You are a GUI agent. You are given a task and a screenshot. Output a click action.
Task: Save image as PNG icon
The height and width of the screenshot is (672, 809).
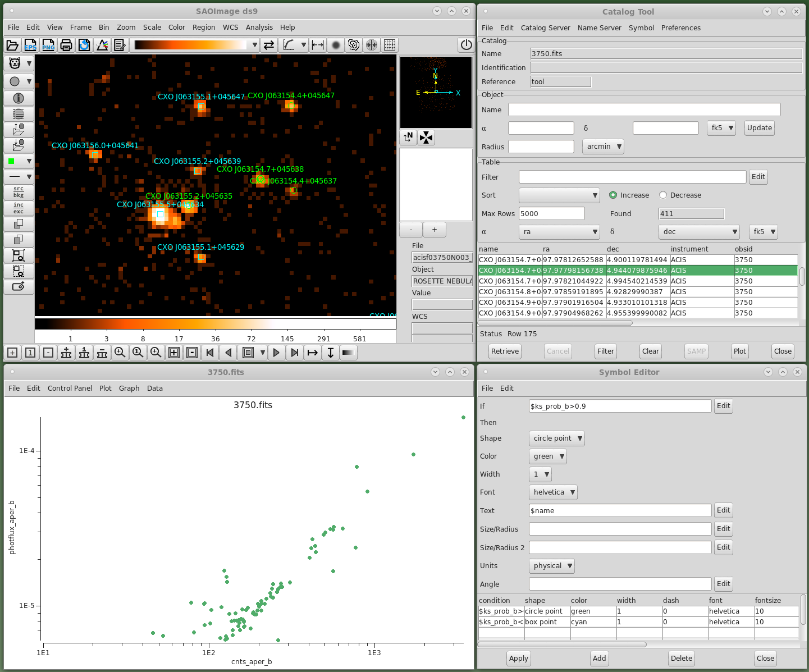[x=48, y=45]
